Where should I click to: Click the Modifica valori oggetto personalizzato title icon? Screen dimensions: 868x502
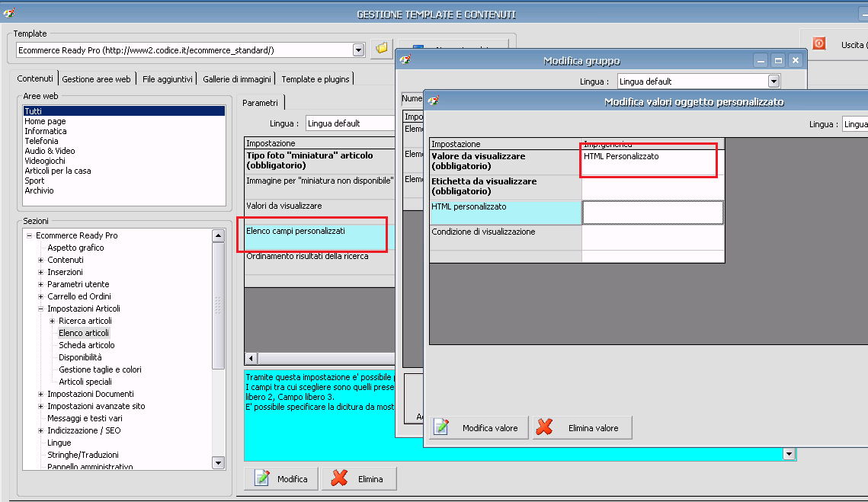[434, 101]
